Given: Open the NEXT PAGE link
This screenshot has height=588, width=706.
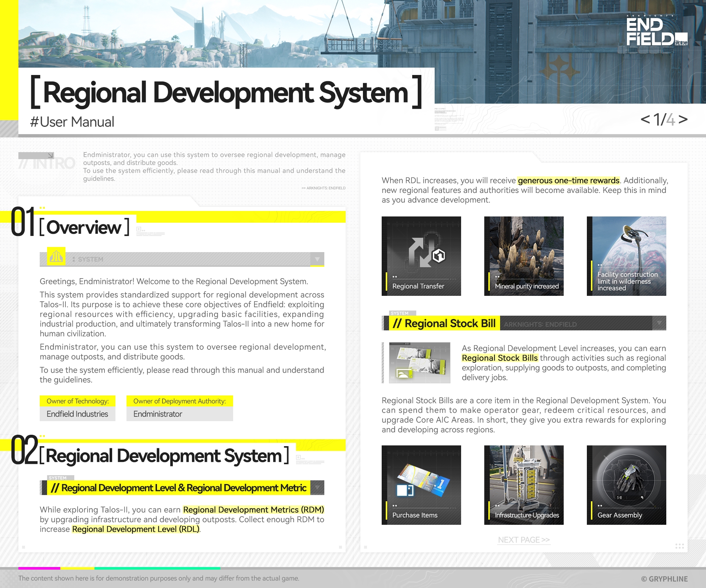Looking at the screenshot, I should 524,540.
